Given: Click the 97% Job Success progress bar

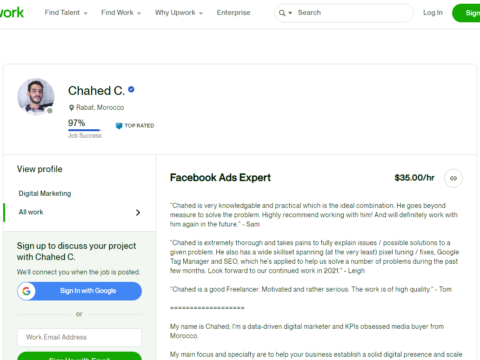Looking at the screenshot, I should pos(85,130).
